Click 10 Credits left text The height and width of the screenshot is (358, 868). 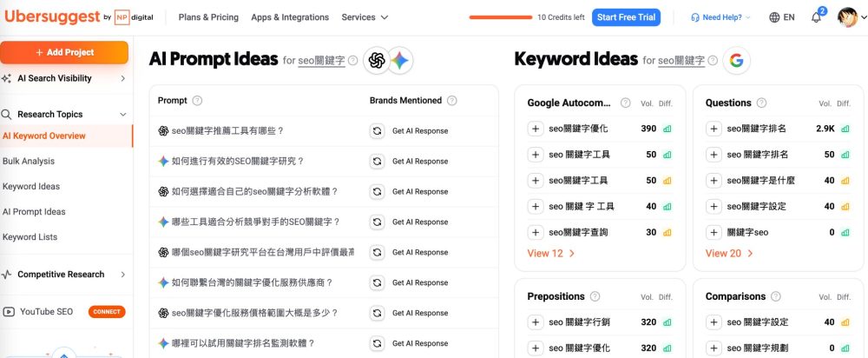coord(561,17)
